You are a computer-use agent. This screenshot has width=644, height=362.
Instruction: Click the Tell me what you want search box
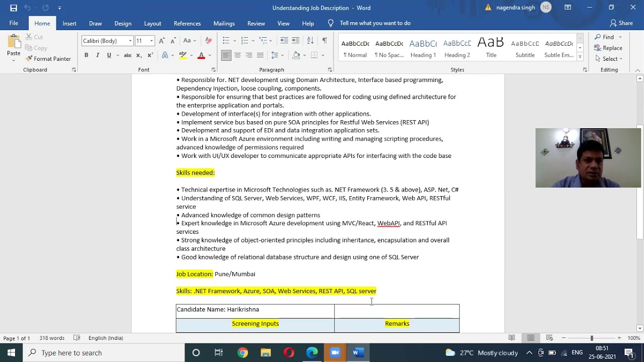(x=375, y=23)
